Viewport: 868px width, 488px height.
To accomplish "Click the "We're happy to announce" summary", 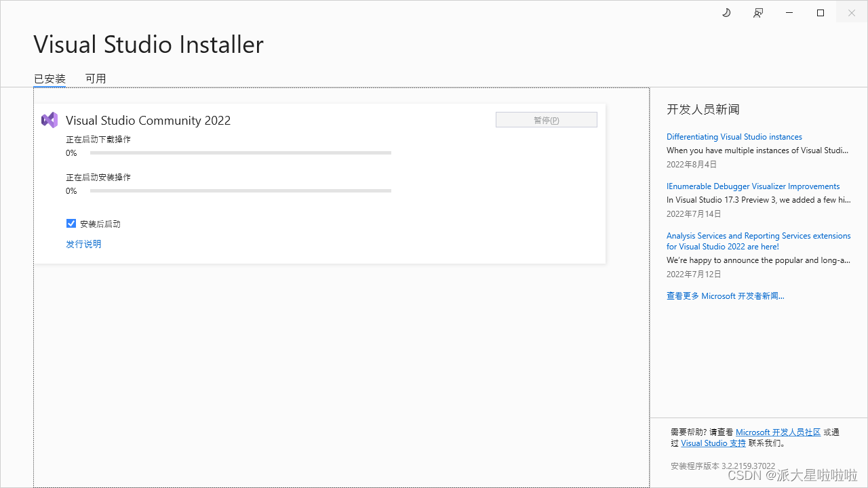I will point(759,260).
